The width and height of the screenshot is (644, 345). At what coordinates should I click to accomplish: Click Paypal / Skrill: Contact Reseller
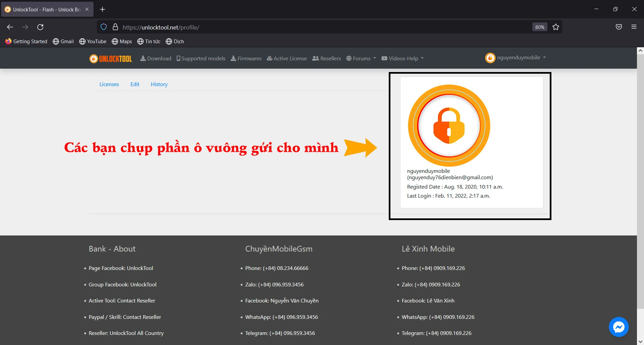125,317
